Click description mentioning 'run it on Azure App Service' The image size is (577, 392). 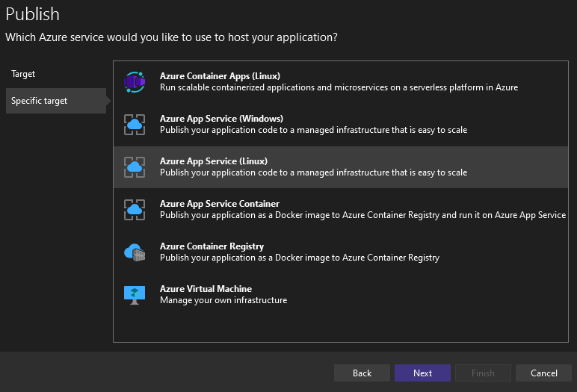[x=362, y=215]
